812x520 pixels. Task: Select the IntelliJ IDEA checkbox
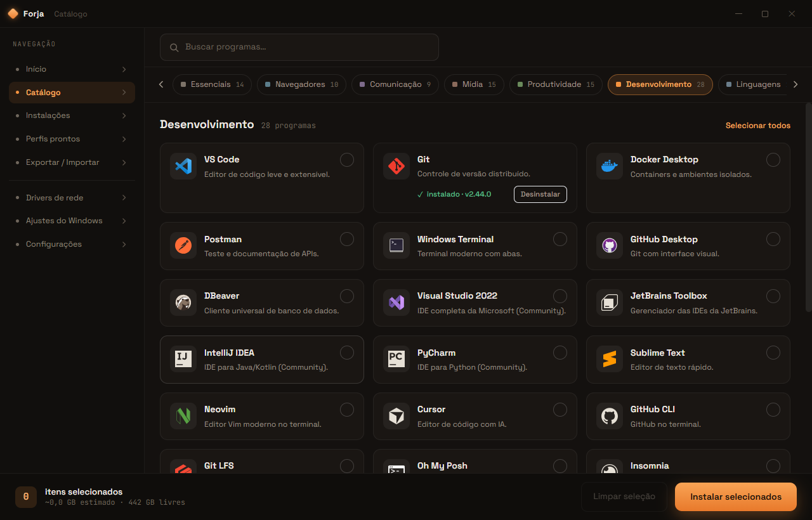(x=347, y=353)
